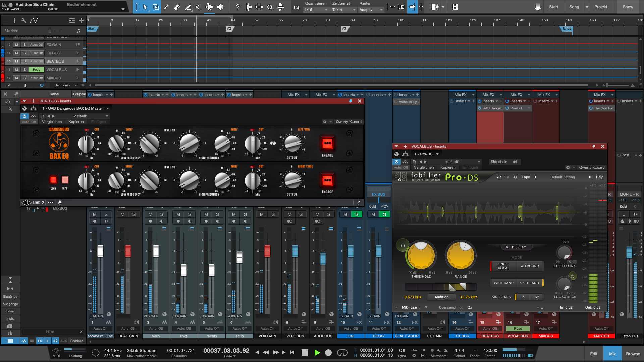
Task: Mute the BEATBUS track in track list
Action: [x=16, y=61]
